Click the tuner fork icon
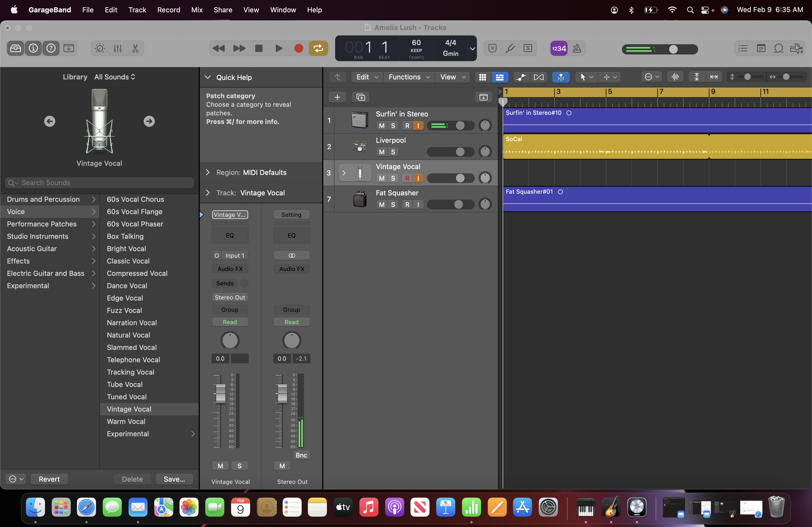This screenshot has width=812, height=527. click(x=510, y=48)
